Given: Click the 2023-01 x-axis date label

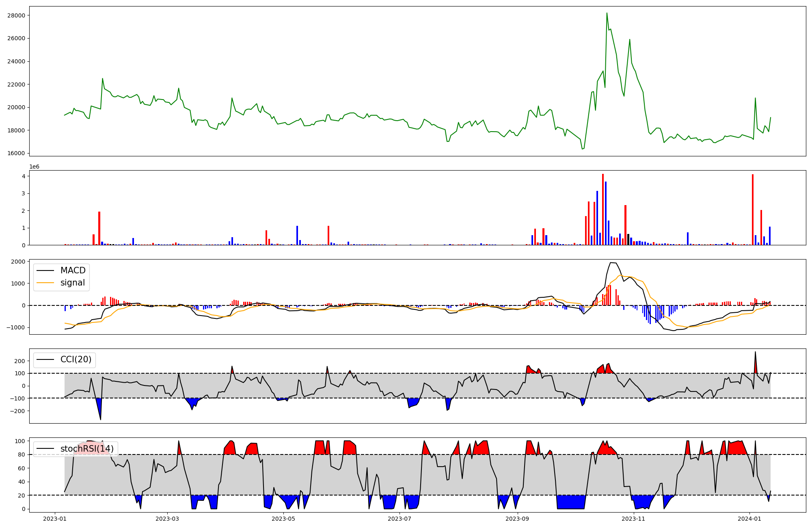Looking at the screenshot, I should 55,519.
